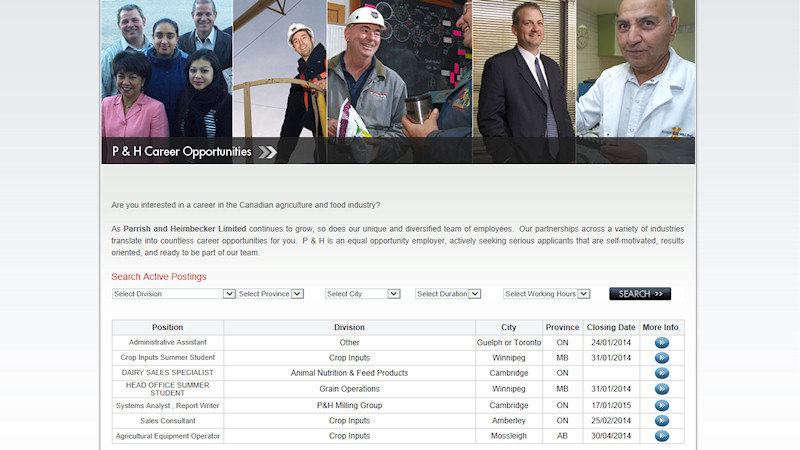The image size is (800, 450).
Task: Select the Closing Date column header
Action: click(x=611, y=328)
